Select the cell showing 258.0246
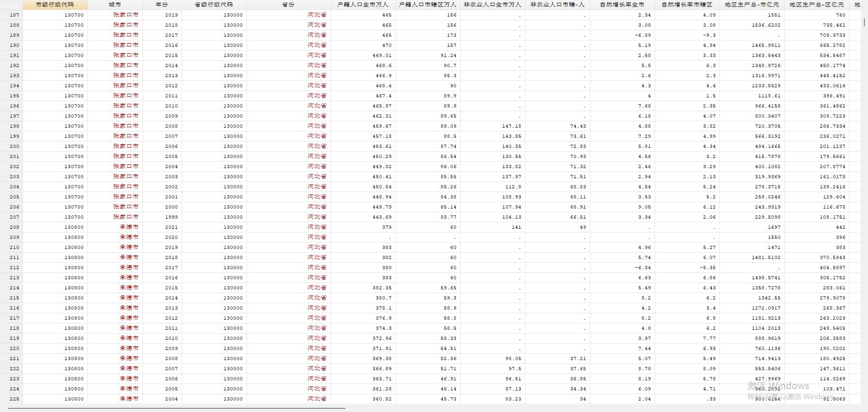 pyautogui.click(x=752, y=197)
